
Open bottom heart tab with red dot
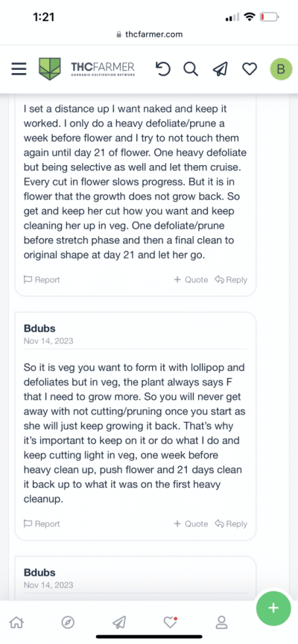[170, 622]
